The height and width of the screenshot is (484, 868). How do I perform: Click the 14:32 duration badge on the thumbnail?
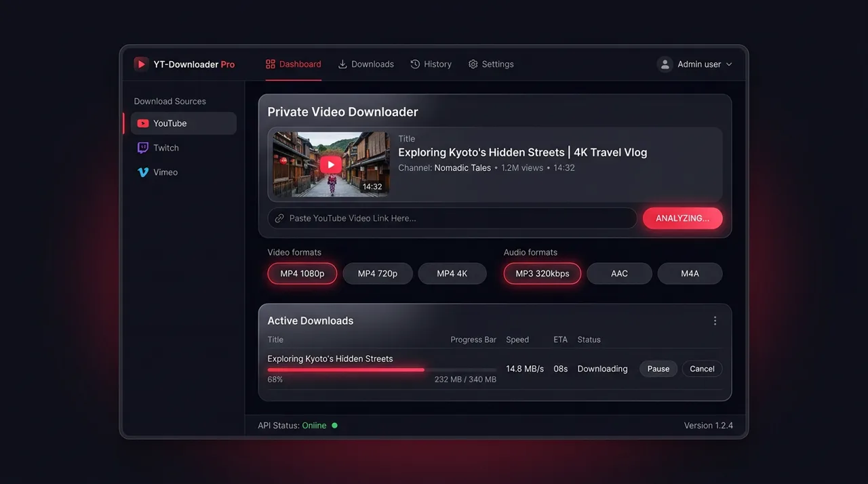tap(372, 186)
